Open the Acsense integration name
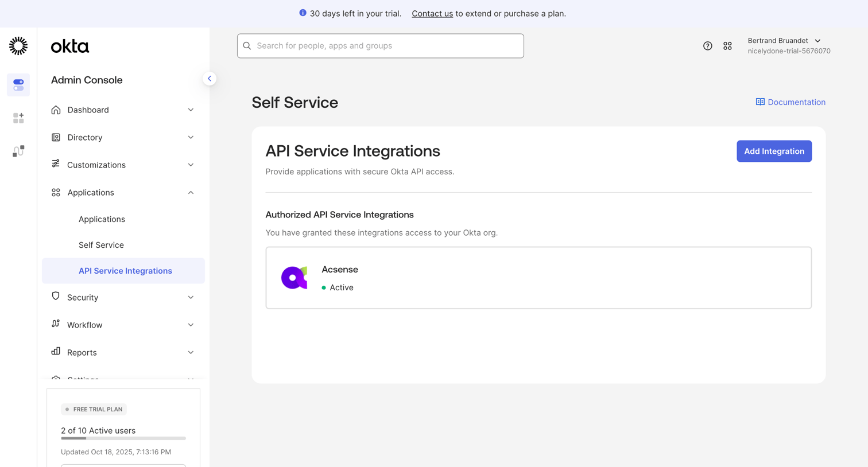Image resolution: width=868 pixels, height=467 pixels. 340,269
